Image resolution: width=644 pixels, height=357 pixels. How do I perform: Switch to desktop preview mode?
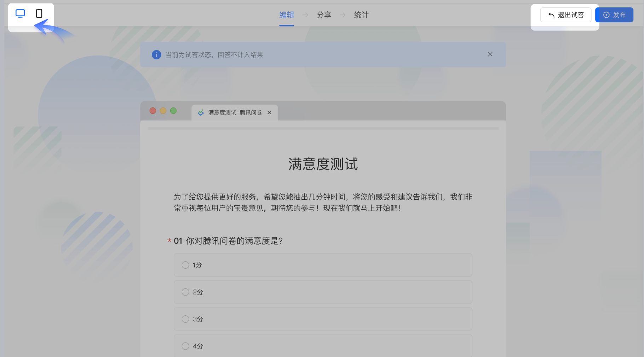(x=20, y=14)
